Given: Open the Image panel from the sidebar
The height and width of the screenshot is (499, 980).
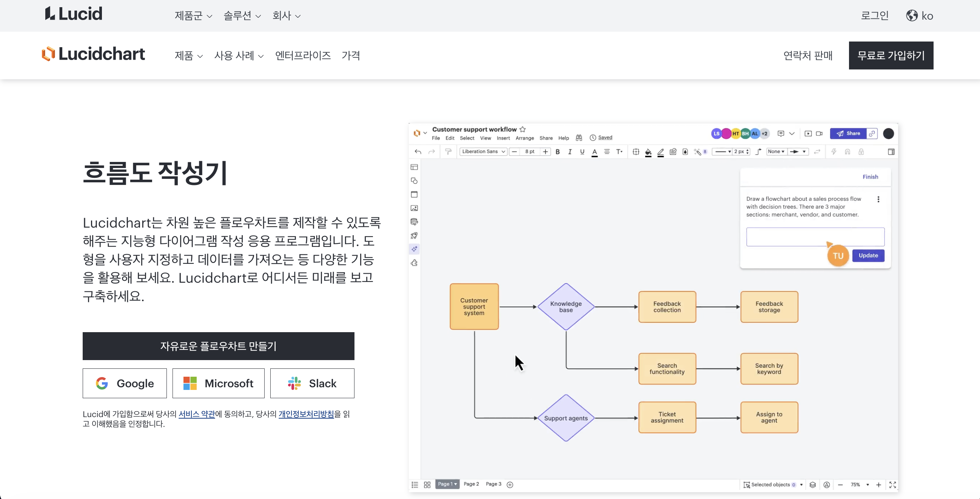Looking at the screenshot, I should pos(414,208).
